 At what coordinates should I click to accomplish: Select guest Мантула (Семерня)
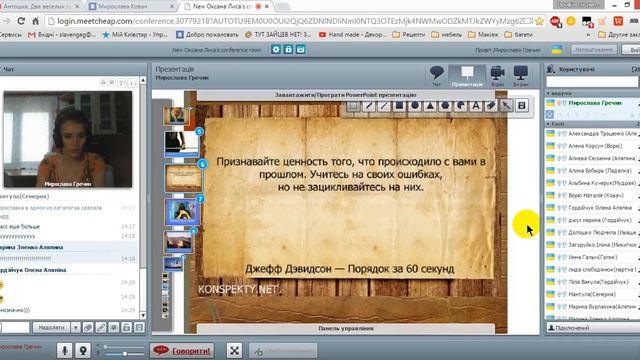coord(593,294)
